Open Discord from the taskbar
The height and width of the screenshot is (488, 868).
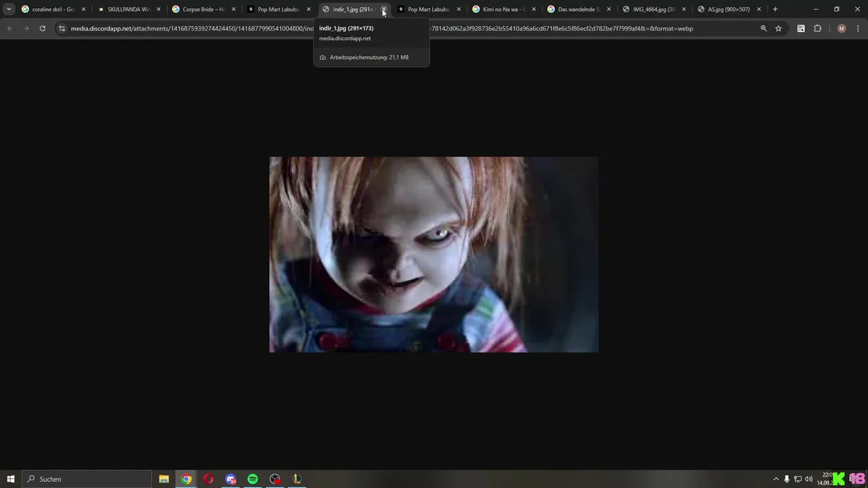(x=231, y=479)
